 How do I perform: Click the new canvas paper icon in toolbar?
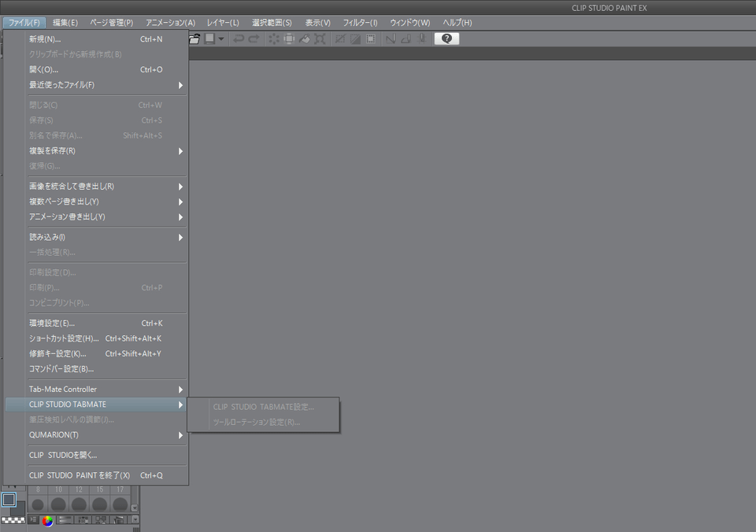208,39
